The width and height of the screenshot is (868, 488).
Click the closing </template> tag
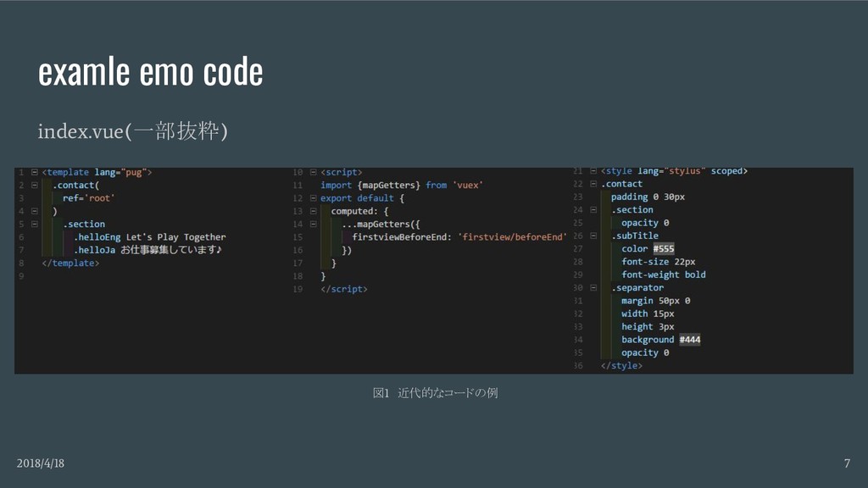point(70,263)
